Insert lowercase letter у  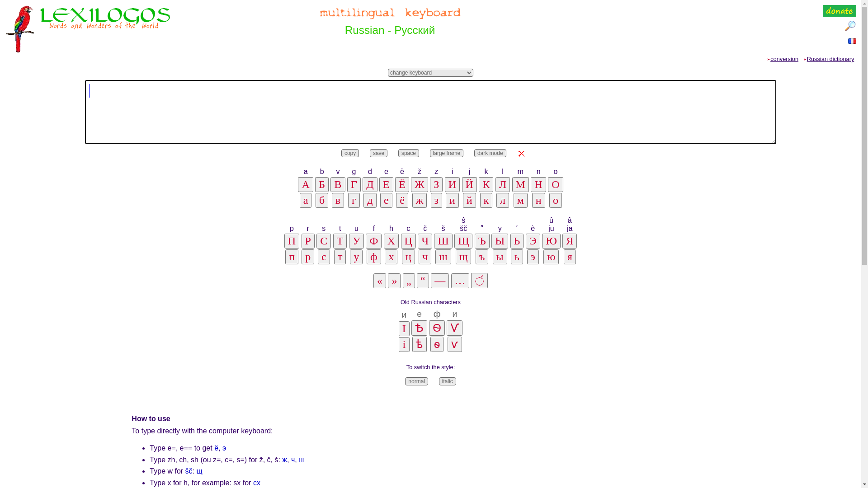(x=356, y=257)
